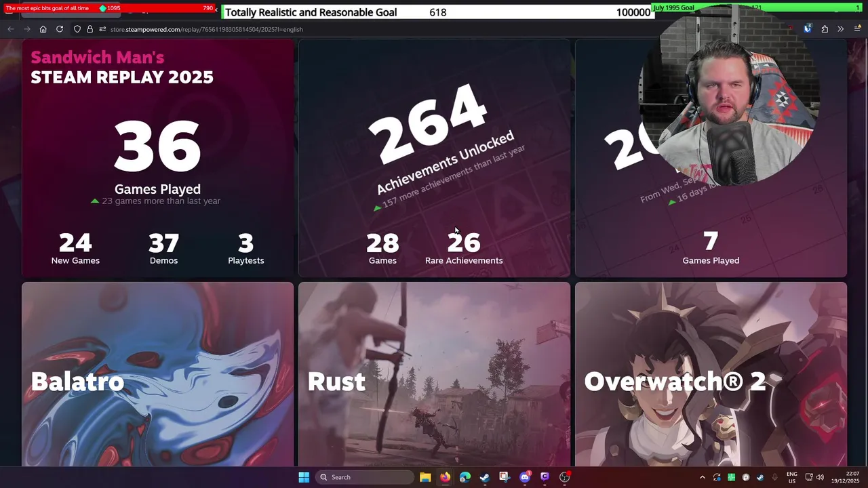
Task: Open Steam from the taskbar
Action: pyautogui.click(x=485, y=477)
